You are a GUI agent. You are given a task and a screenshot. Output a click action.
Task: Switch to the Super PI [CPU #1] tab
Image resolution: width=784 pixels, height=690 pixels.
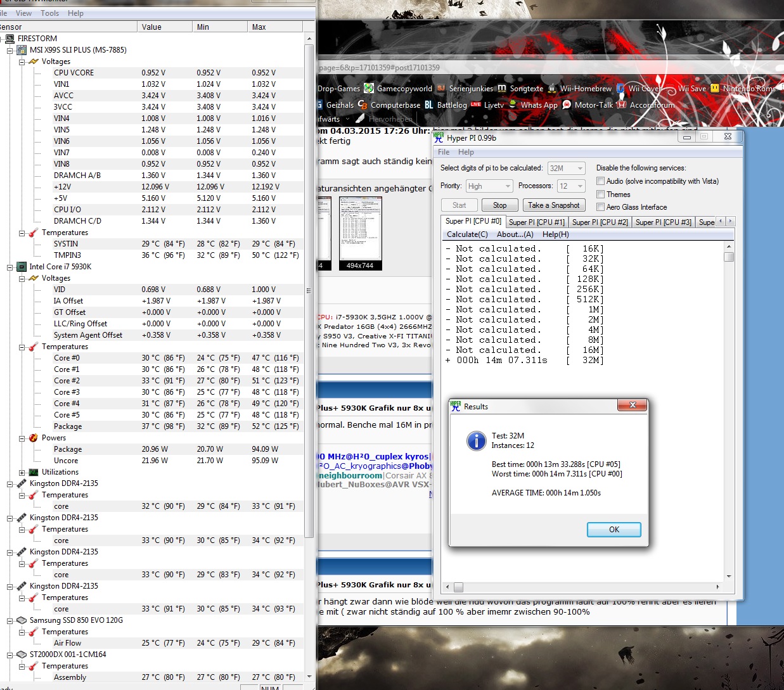pyautogui.click(x=536, y=222)
